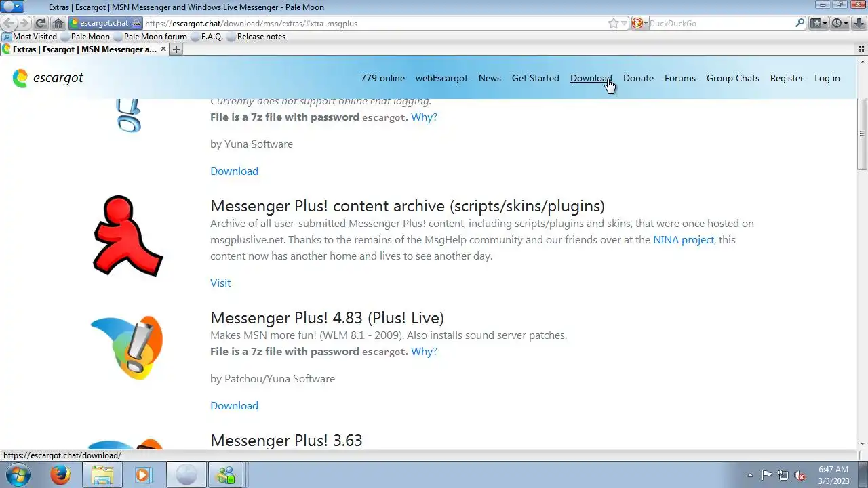Open the Action Center flag icon
The image size is (868, 488).
[x=766, y=475]
